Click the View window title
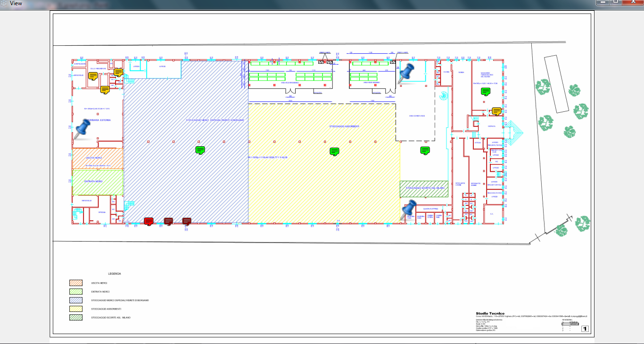644x344 pixels. (x=16, y=3)
